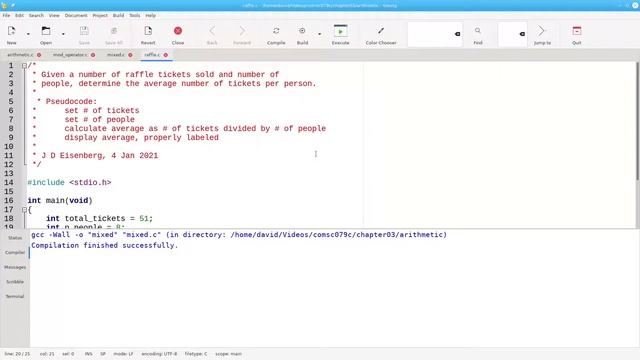Click the line number jump field
This screenshot has height=360, width=640.
(x=508, y=34)
